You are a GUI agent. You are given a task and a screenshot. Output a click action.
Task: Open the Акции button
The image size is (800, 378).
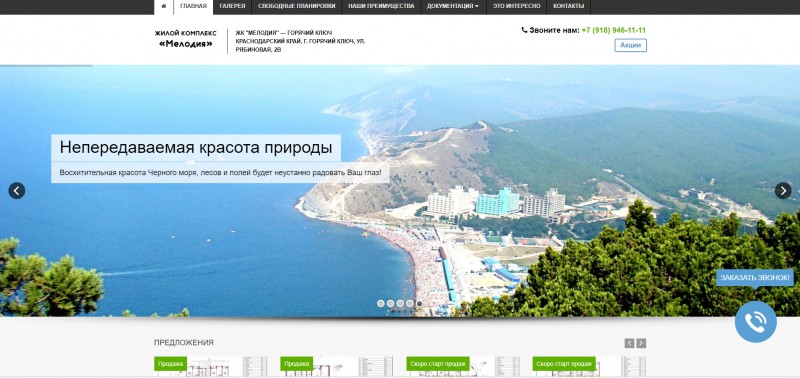[630, 45]
